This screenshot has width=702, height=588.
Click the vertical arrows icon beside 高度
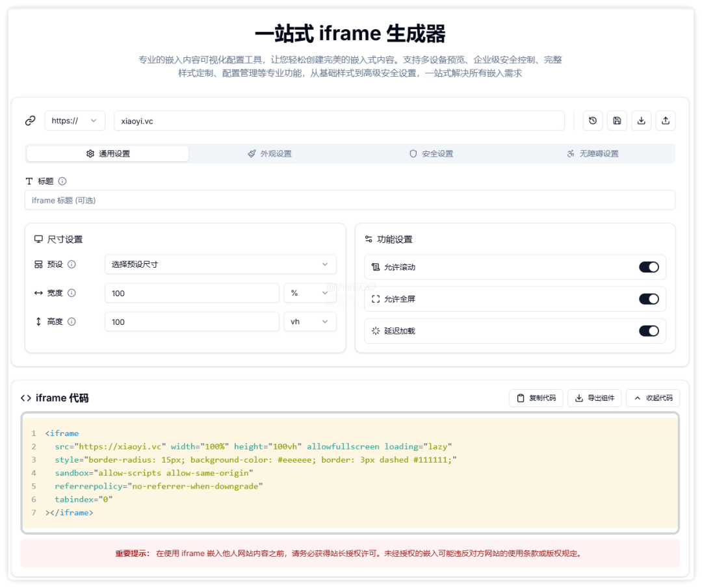[x=38, y=322]
